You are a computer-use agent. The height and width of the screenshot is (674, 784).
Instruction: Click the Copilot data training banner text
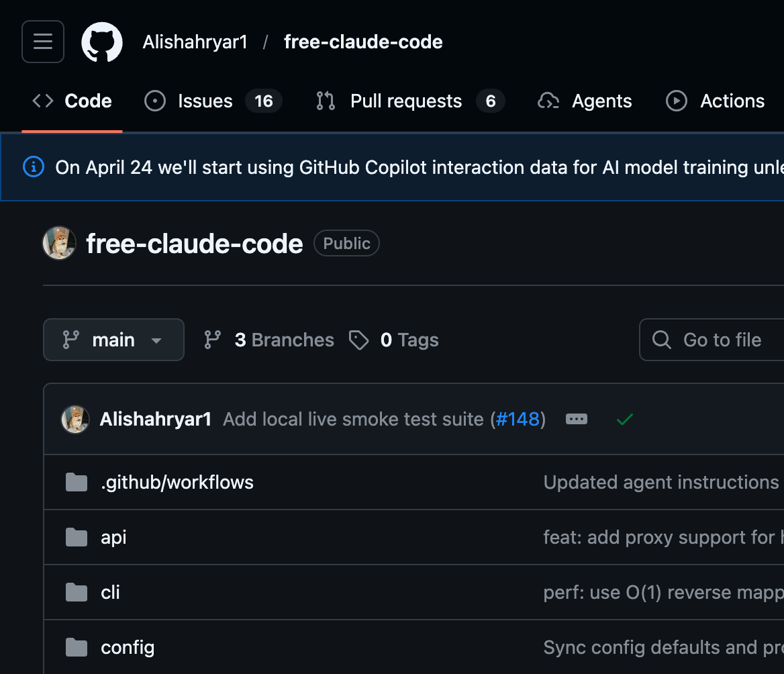pos(420,168)
